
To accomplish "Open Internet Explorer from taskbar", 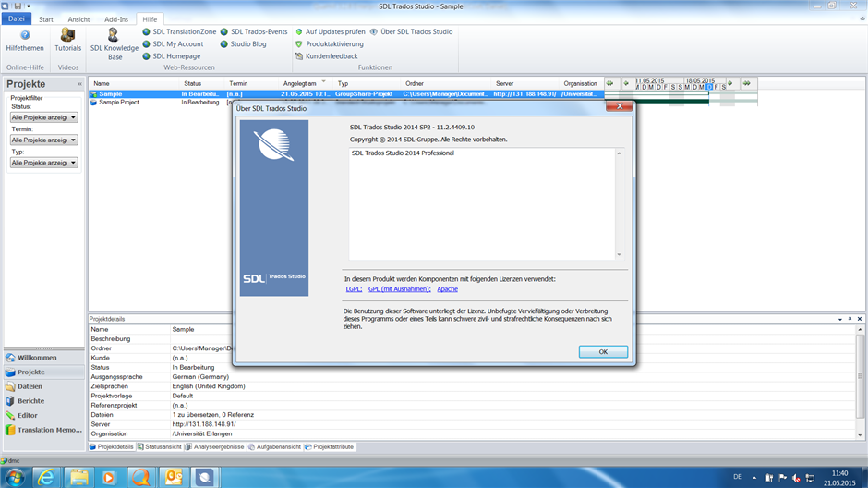I will (x=43, y=477).
